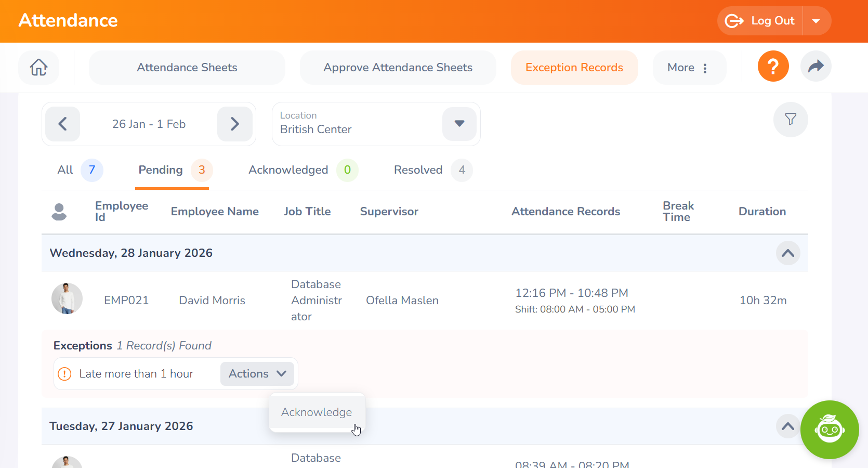The height and width of the screenshot is (468, 868).
Task: Expand the Actions dropdown for late exception
Action: (257, 374)
